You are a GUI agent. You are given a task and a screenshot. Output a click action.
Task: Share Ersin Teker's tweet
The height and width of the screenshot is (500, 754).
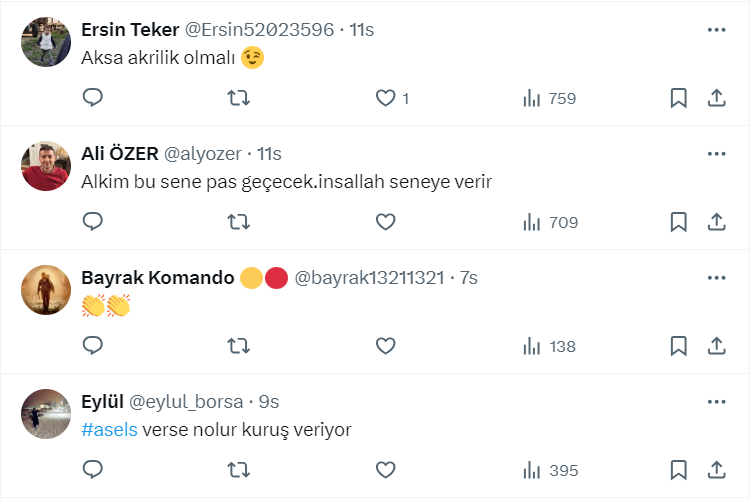pyautogui.click(x=716, y=98)
